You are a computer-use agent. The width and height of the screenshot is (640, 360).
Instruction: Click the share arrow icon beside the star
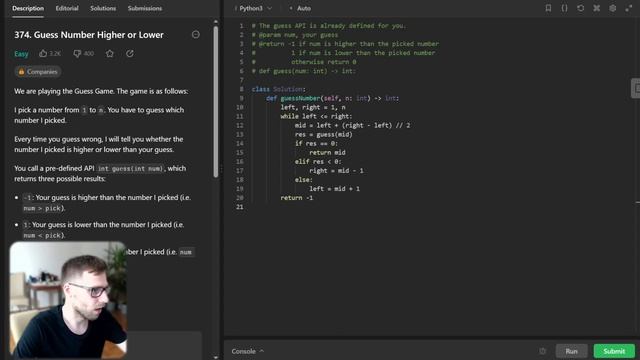tap(130, 53)
